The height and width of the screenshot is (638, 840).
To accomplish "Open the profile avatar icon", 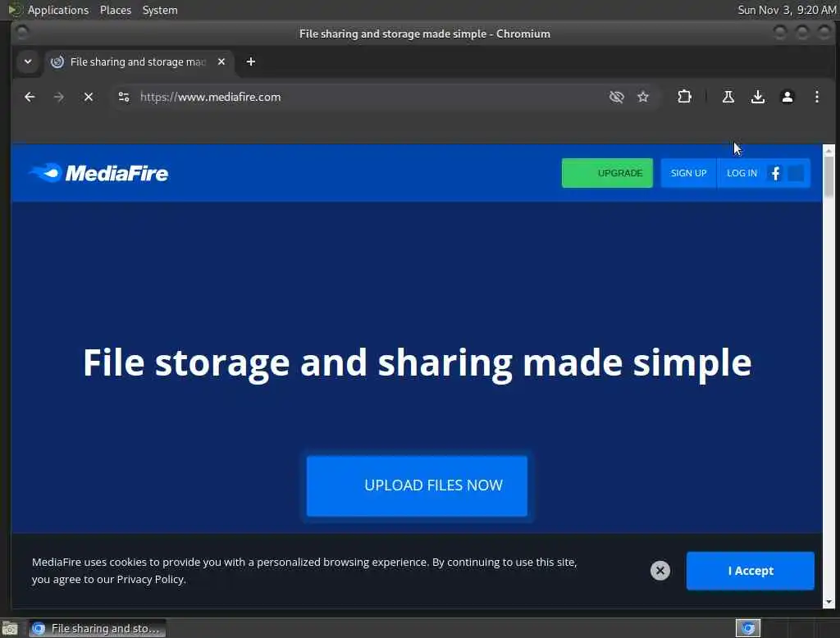I will (x=787, y=97).
